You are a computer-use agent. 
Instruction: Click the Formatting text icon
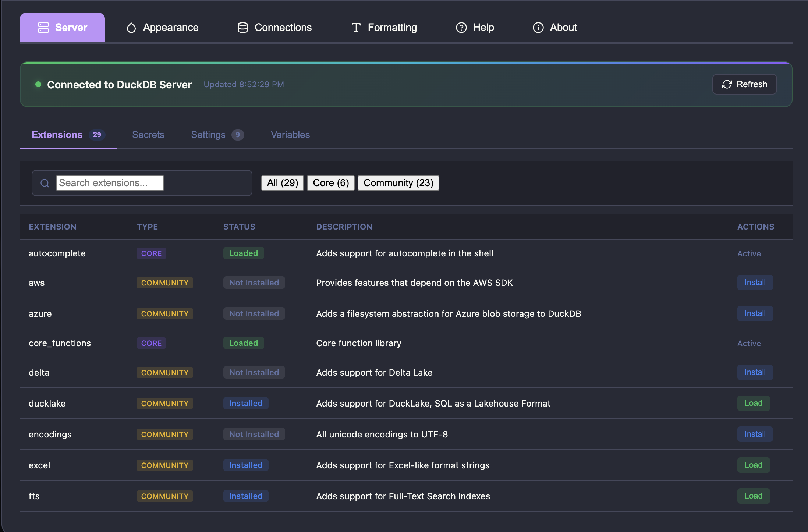coord(356,28)
